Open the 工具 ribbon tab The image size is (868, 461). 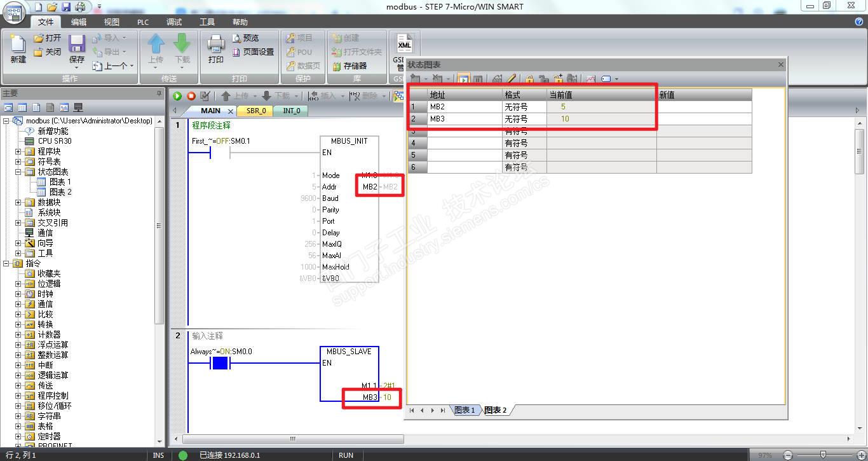[207, 22]
